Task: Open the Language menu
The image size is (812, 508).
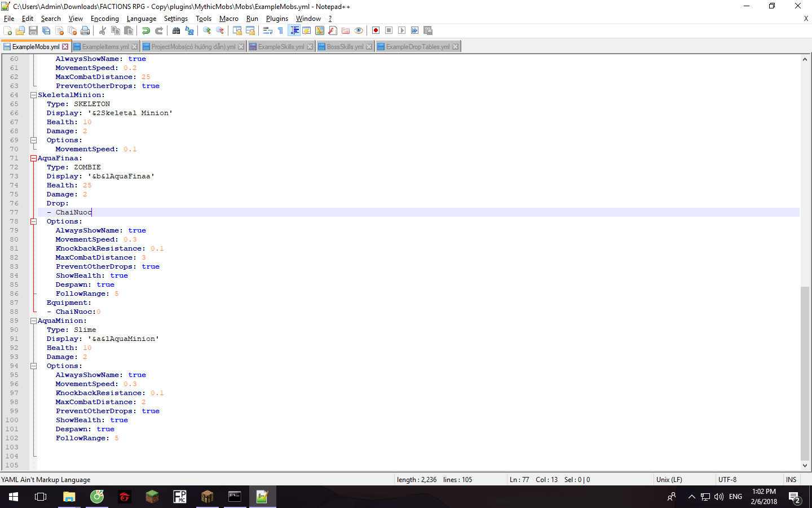Action: click(142, 19)
